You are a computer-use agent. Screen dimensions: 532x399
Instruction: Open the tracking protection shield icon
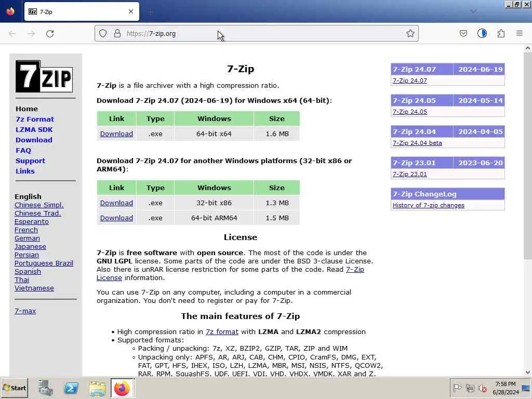click(x=103, y=33)
